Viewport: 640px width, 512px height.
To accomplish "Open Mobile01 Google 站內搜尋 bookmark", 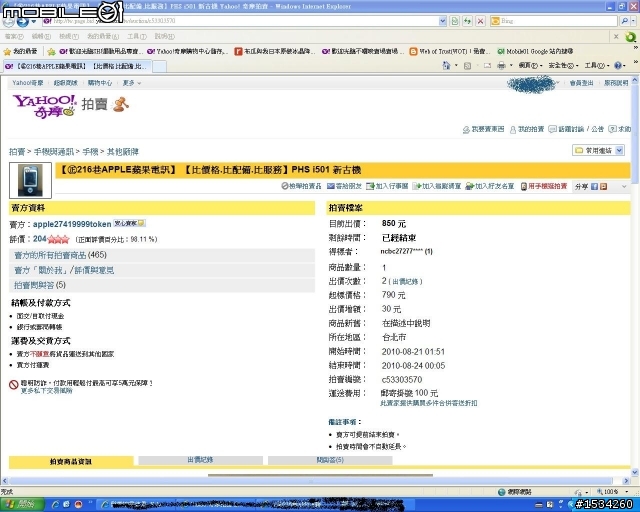I will tap(535, 51).
